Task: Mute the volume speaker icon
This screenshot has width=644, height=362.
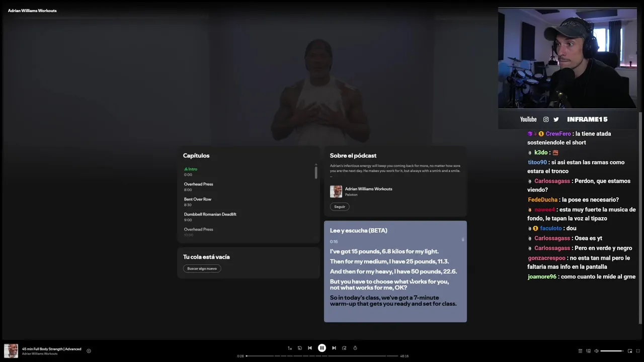Action: 596,351
